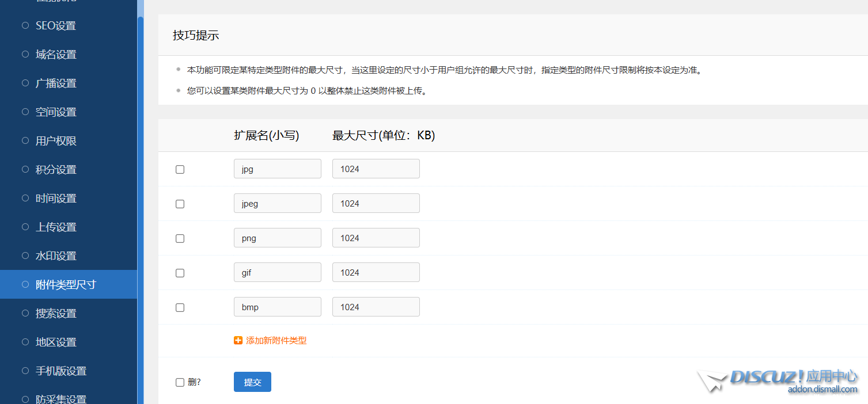Click the jpeg extension name field
Screen dimensions: 868x404
[277, 204]
